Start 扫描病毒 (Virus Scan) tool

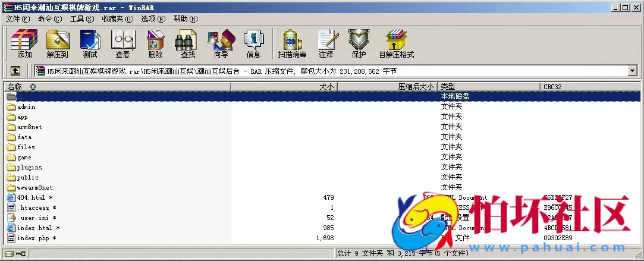(293, 43)
